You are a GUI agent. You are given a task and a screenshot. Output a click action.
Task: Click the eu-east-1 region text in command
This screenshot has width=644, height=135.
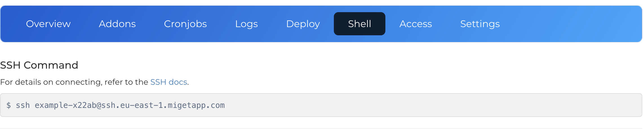[142, 105]
